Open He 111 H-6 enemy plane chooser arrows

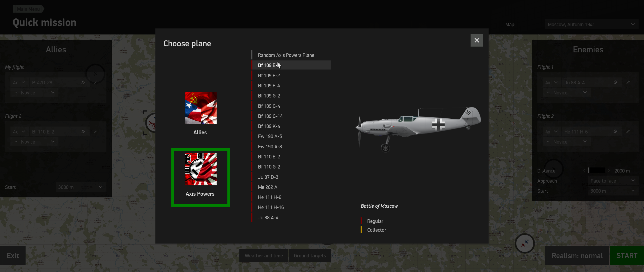tap(615, 131)
